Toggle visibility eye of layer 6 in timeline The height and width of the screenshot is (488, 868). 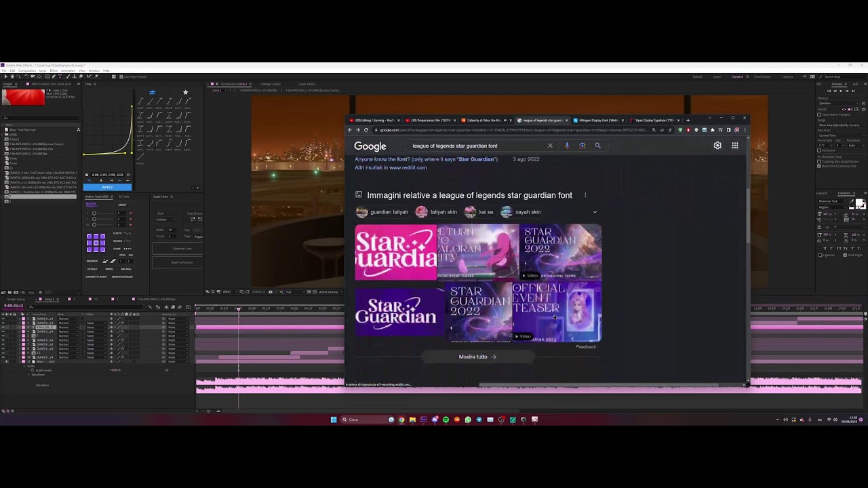[x=3, y=340]
